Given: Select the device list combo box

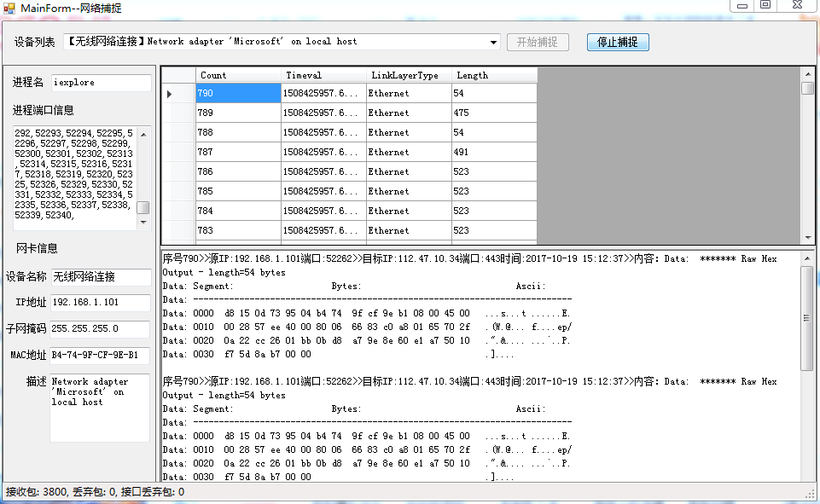Looking at the screenshot, I should pyautogui.click(x=282, y=42).
